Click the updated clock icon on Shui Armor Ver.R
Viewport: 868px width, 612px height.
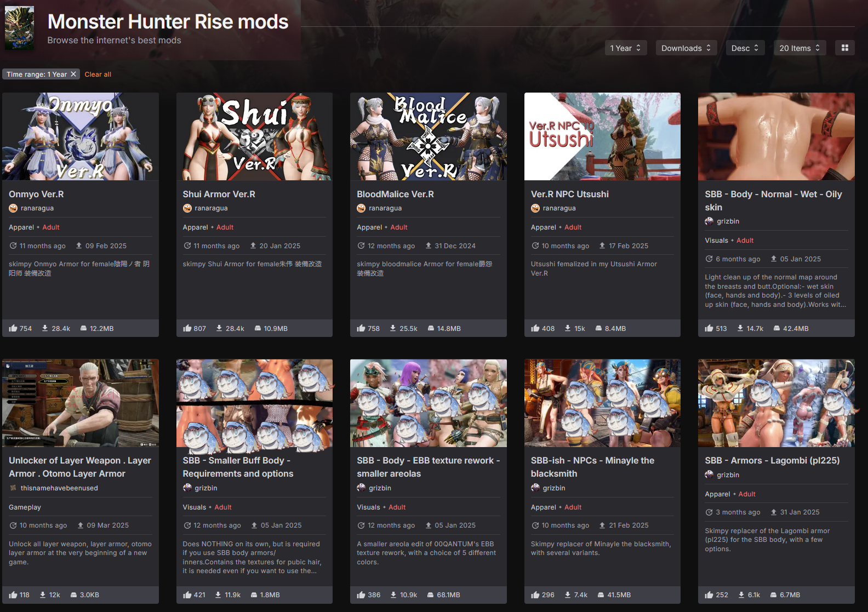coord(187,245)
